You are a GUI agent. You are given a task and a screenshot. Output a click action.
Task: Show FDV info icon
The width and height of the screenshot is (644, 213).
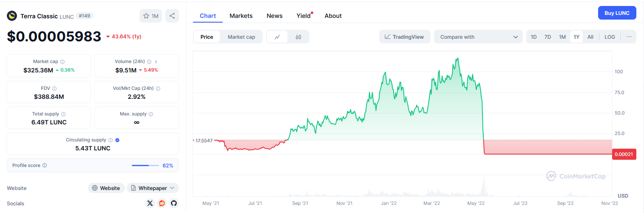pyautogui.click(x=55, y=88)
